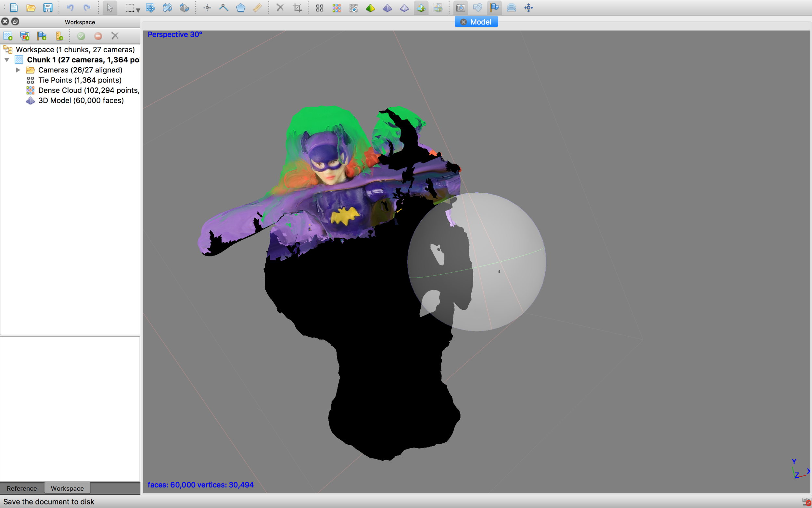Select Chunk 1 in the tree

pos(83,60)
